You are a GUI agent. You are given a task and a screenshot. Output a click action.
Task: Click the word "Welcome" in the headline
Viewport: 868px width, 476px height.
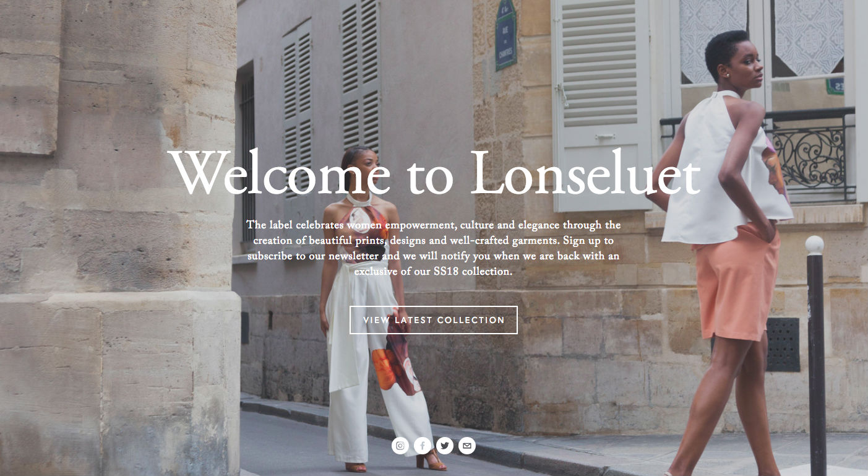[x=279, y=172]
